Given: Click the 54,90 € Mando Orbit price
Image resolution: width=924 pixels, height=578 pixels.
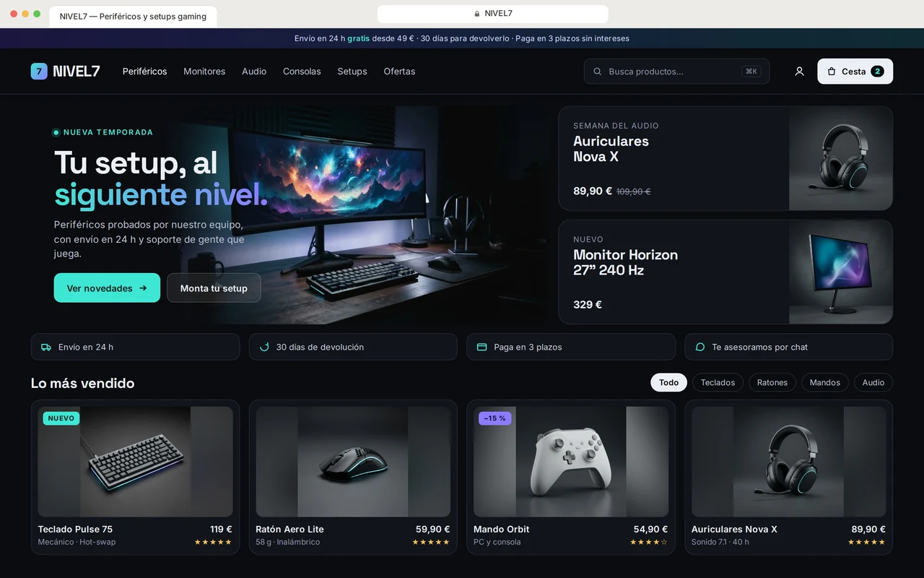Looking at the screenshot, I should pos(650,529).
